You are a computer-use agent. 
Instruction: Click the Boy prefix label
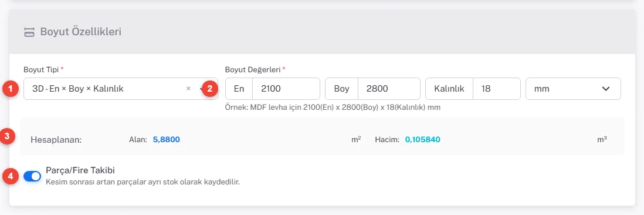coord(342,88)
